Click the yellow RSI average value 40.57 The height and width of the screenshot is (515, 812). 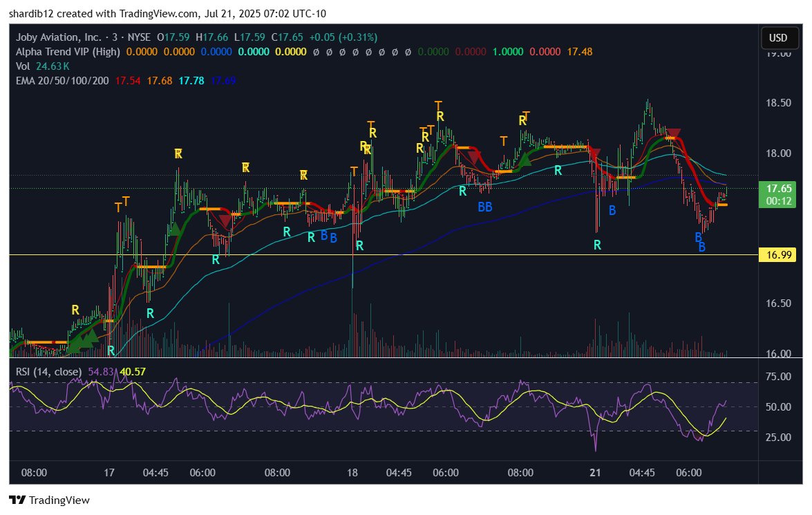[x=133, y=371]
